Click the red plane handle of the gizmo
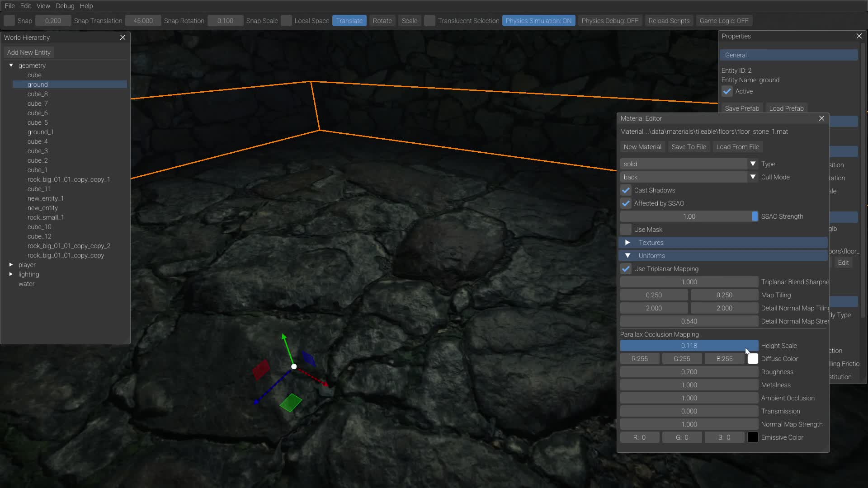The image size is (868, 488). click(261, 370)
